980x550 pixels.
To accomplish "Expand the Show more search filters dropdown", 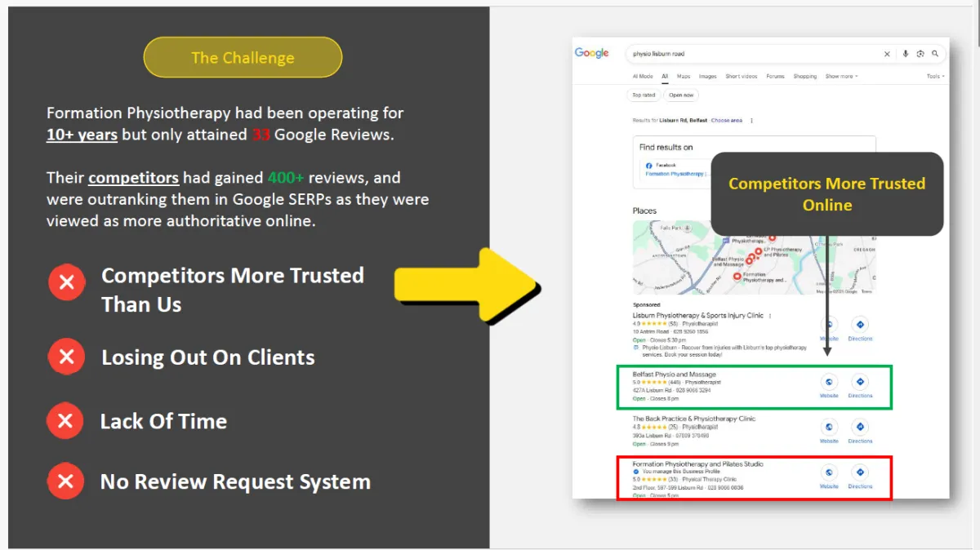I will tap(841, 77).
